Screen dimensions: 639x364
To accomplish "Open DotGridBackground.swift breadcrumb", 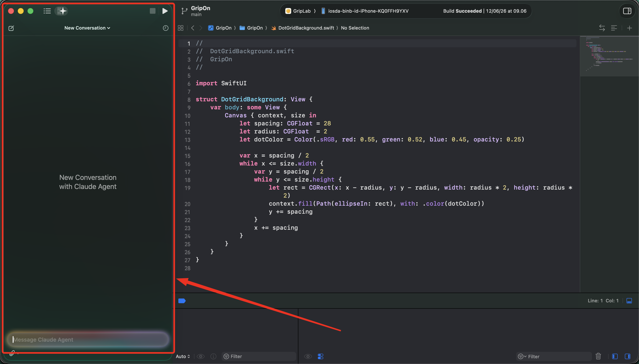I will click(x=302, y=28).
